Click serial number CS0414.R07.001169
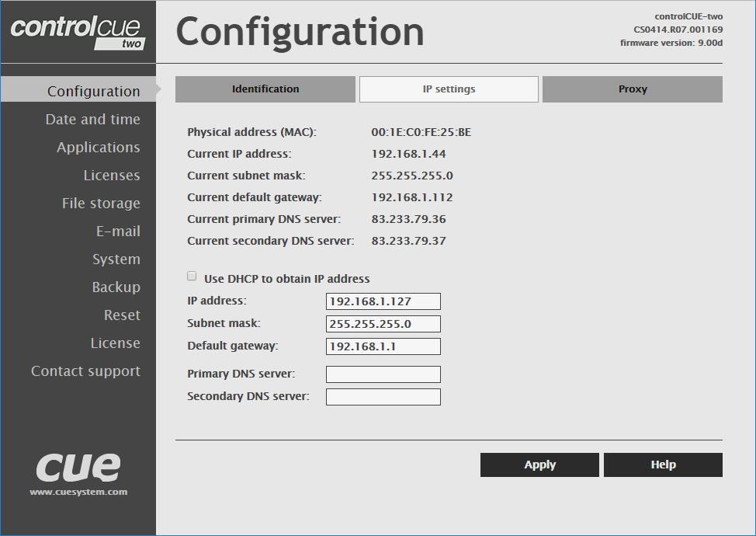The image size is (756, 536). click(x=678, y=30)
